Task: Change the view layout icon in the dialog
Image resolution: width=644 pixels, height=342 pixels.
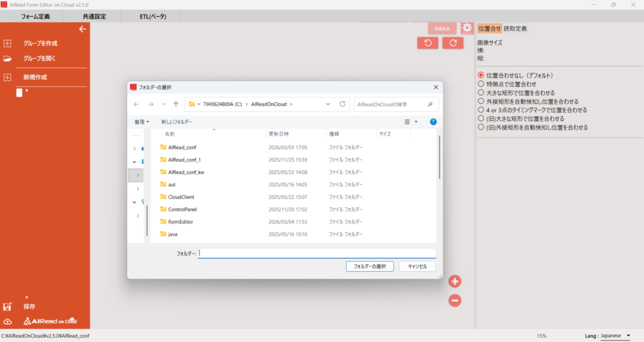Action: pyautogui.click(x=407, y=121)
